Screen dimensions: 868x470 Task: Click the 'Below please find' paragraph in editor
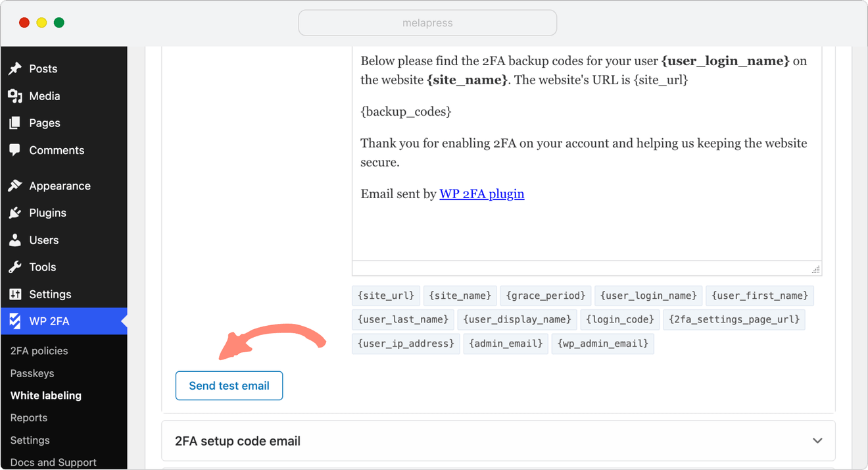point(584,70)
